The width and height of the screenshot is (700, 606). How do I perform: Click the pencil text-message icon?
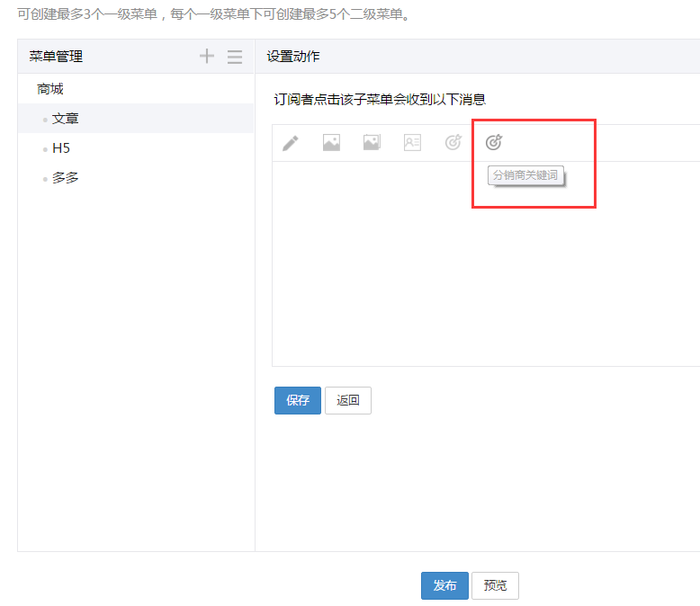pyautogui.click(x=291, y=143)
